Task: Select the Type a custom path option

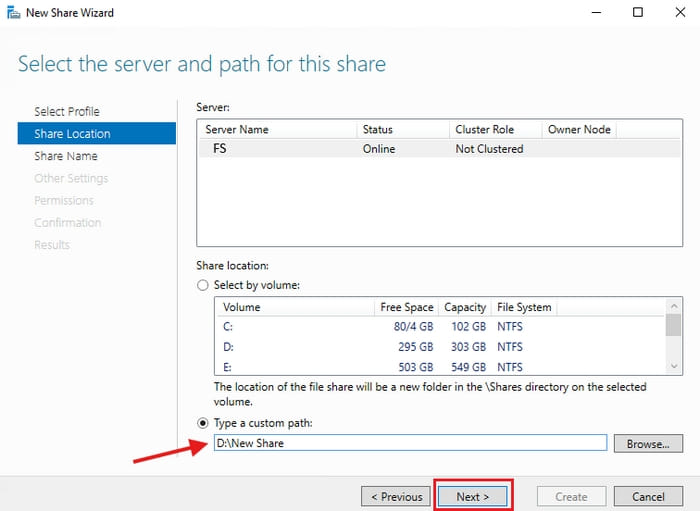Action: click(x=203, y=423)
